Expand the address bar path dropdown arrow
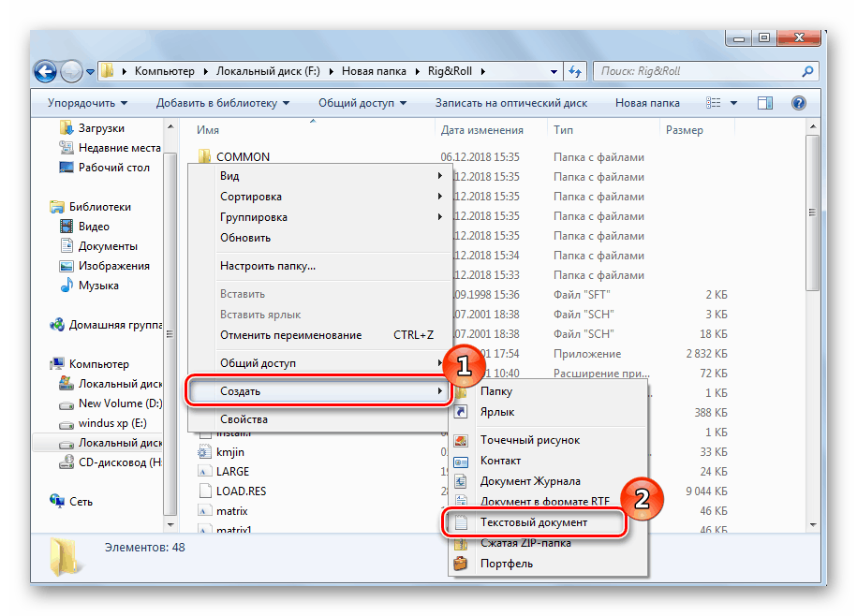The height and width of the screenshot is (616, 857). coord(554,71)
